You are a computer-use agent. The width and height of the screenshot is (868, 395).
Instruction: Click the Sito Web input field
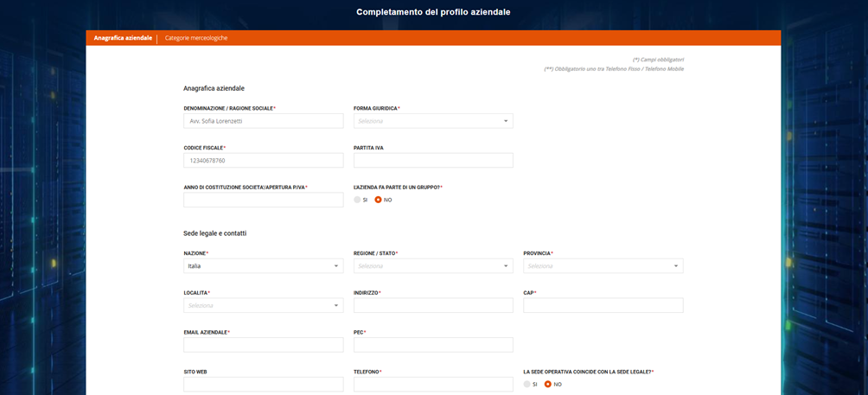click(x=264, y=385)
